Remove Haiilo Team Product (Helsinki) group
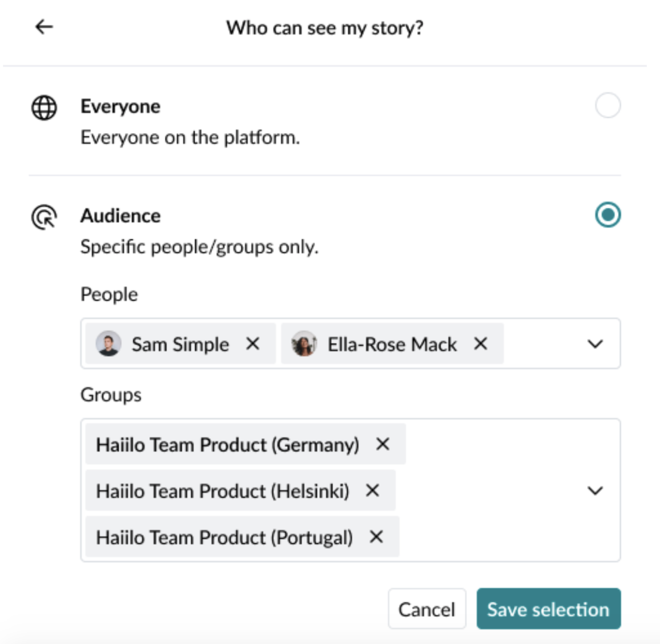Image resolution: width=660 pixels, height=644 pixels. (373, 490)
